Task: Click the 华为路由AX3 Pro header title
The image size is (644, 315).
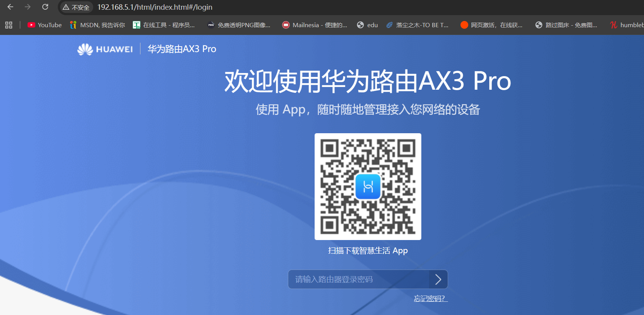Action: pyautogui.click(x=182, y=49)
